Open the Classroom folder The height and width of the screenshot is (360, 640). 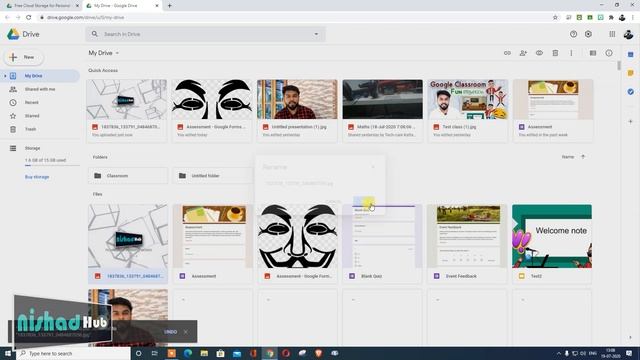coord(128,176)
